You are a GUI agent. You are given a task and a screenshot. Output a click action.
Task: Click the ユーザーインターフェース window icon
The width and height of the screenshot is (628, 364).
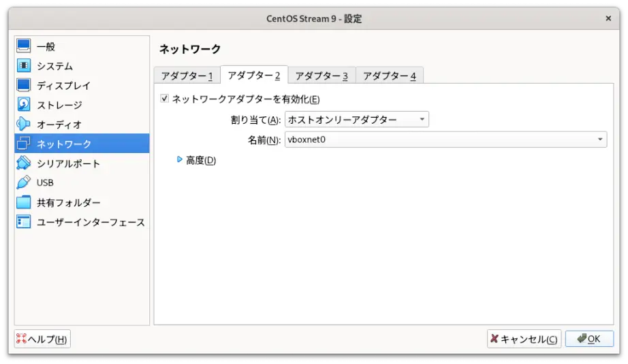click(x=24, y=222)
